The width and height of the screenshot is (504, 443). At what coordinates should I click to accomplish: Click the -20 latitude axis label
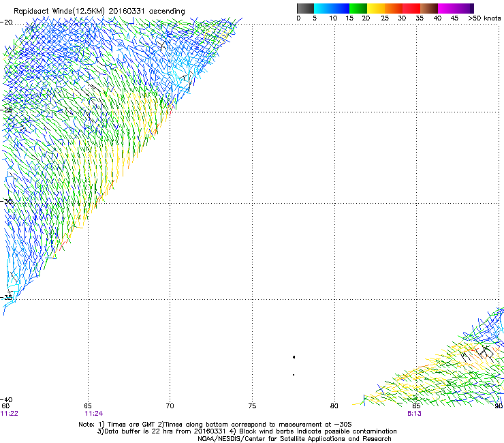[6, 22]
